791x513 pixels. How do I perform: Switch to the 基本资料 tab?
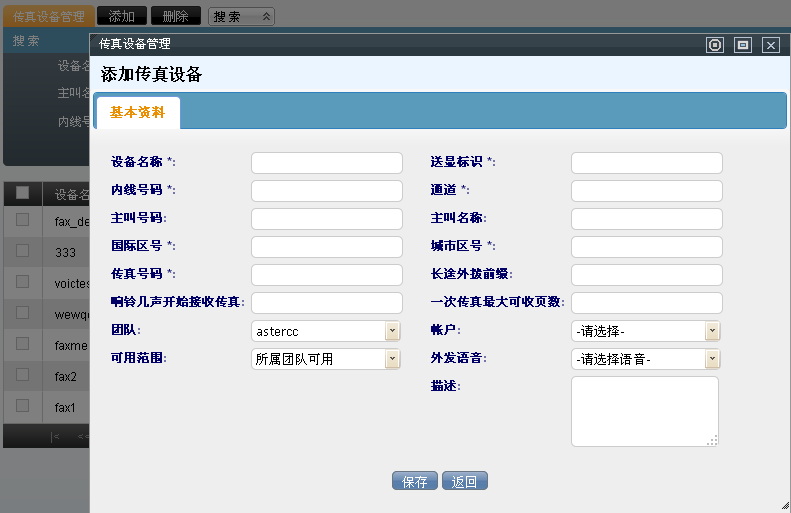[137, 112]
